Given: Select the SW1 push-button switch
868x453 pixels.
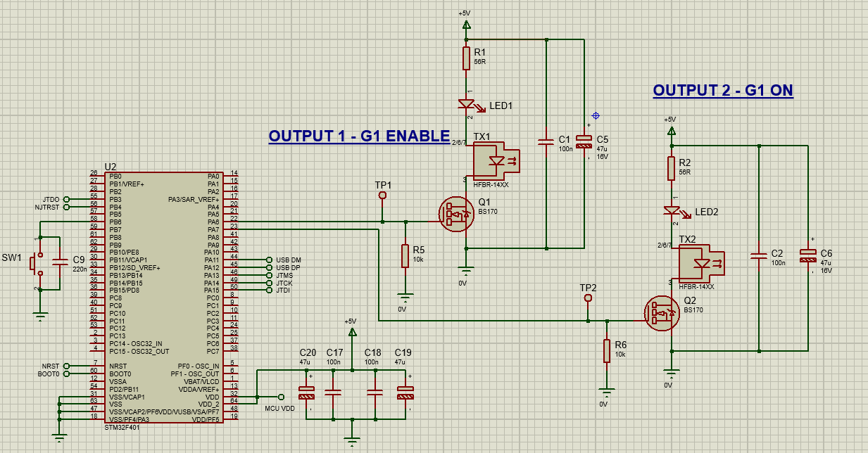Looking at the screenshot, I should click(37, 263).
